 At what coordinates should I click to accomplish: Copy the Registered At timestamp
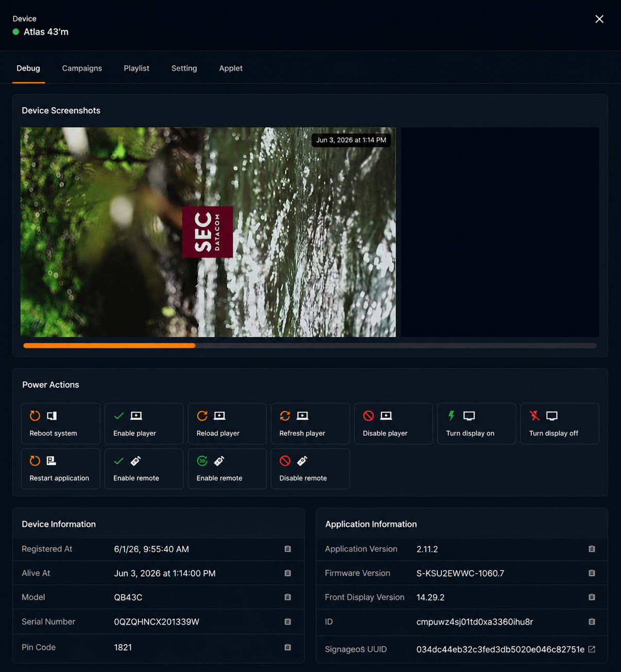click(288, 549)
